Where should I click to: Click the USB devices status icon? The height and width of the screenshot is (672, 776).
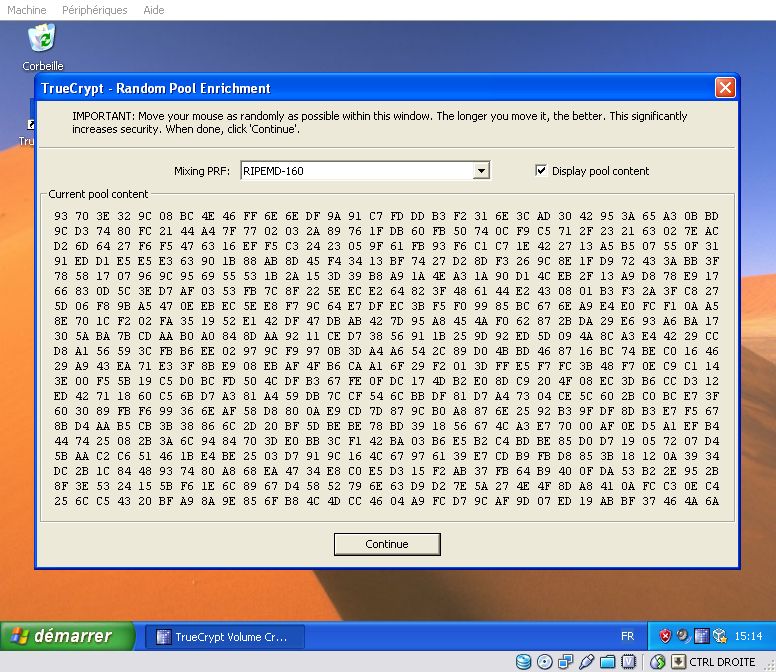pyautogui.click(x=586, y=662)
